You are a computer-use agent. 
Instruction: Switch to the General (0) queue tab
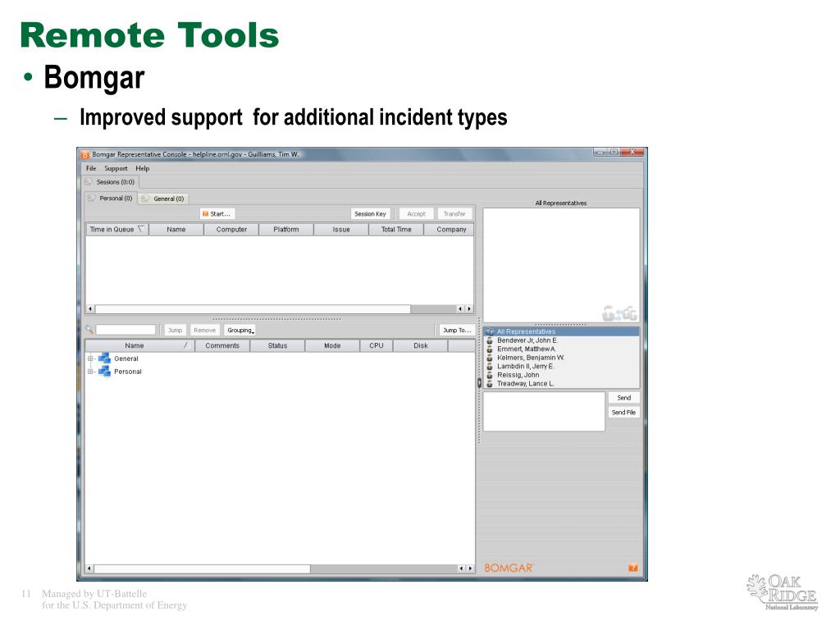pyautogui.click(x=164, y=199)
